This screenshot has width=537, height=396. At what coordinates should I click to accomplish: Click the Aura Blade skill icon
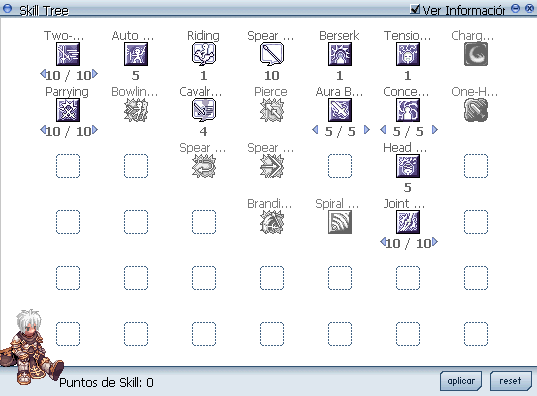pyautogui.click(x=340, y=110)
